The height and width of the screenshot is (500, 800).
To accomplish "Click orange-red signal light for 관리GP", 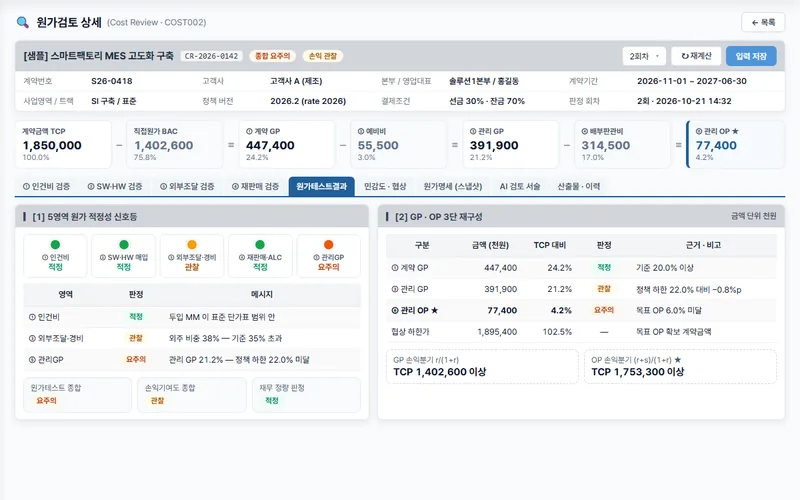I will (329, 245).
